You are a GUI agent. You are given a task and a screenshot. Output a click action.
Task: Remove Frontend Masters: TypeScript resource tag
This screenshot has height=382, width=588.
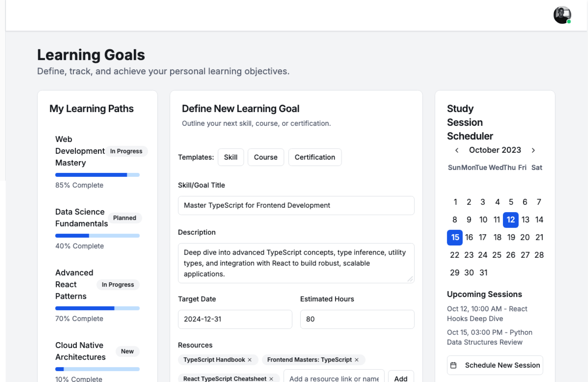click(356, 360)
